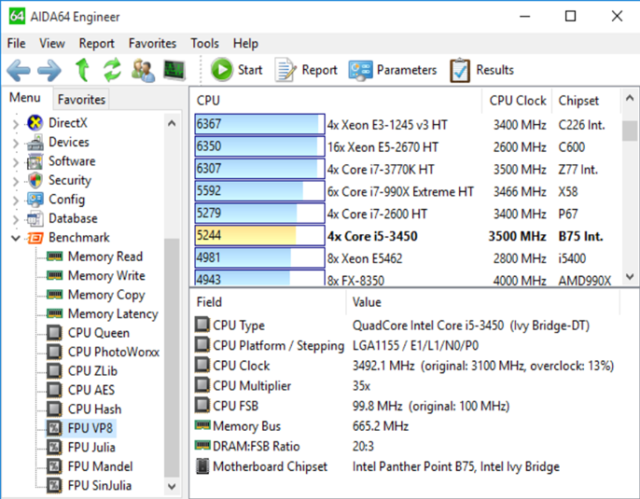640x499 pixels.
Task: Expand the DirectX tree node
Action: pos(16,123)
